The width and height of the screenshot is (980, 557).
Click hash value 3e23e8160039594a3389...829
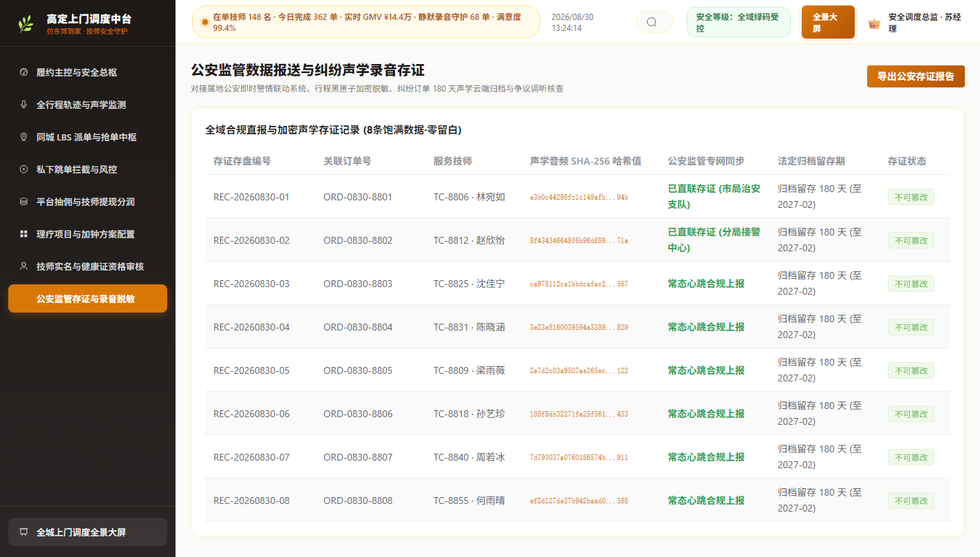pyautogui.click(x=579, y=328)
